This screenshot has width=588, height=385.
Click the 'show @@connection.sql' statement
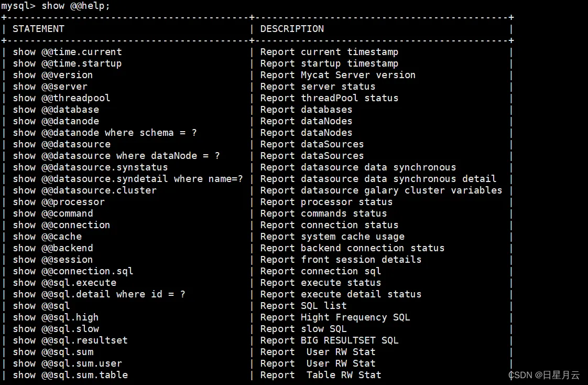coord(73,271)
